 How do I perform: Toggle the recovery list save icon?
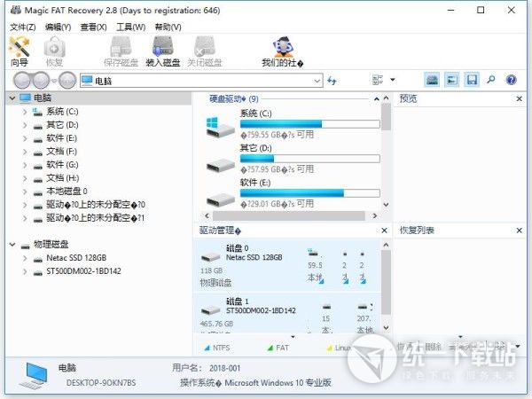tap(472, 80)
